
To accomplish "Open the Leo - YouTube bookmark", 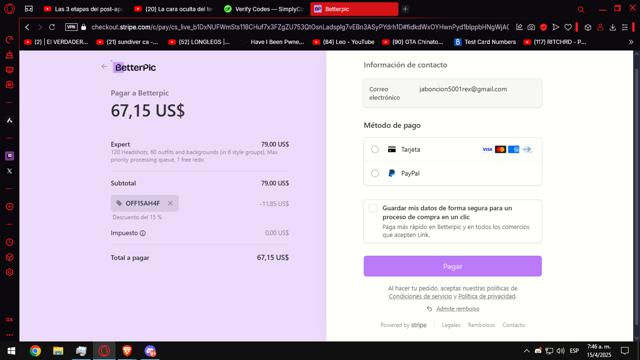I will coord(343,42).
